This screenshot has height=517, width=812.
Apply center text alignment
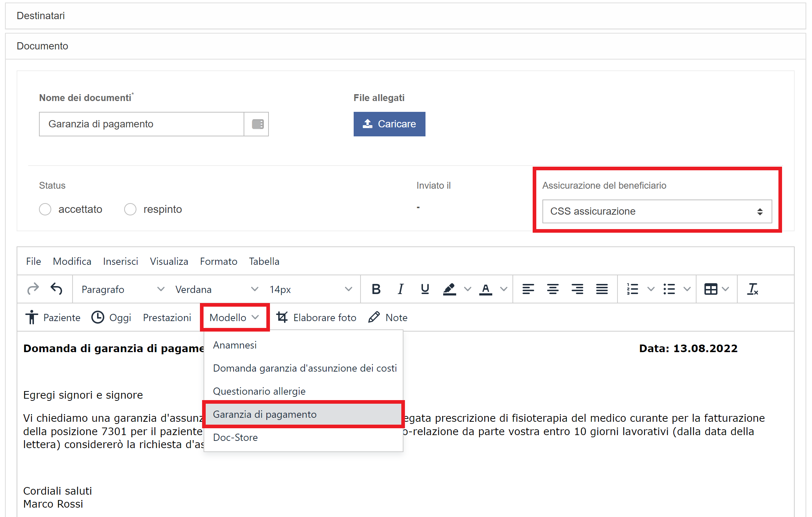[x=553, y=289]
